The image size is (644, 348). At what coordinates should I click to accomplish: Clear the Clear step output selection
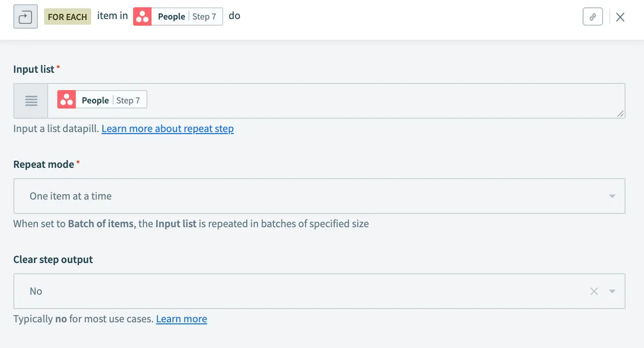pyautogui.click(x=594, y=291)
